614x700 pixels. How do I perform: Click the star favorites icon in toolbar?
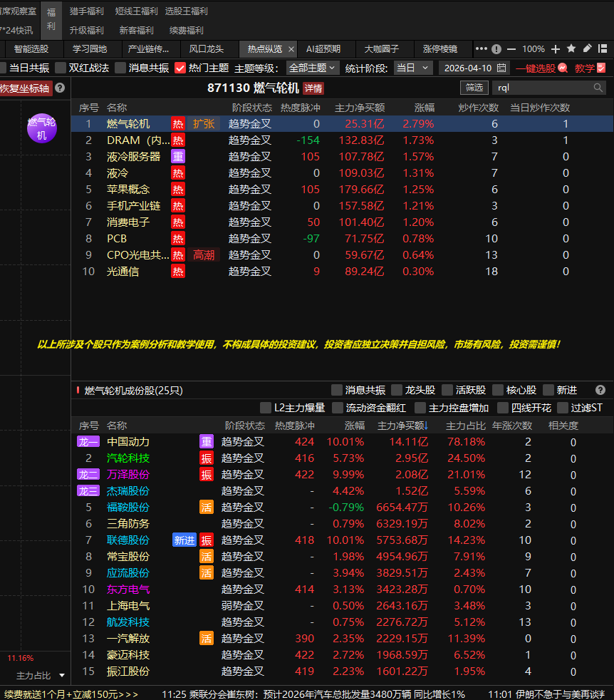[571, 49]
